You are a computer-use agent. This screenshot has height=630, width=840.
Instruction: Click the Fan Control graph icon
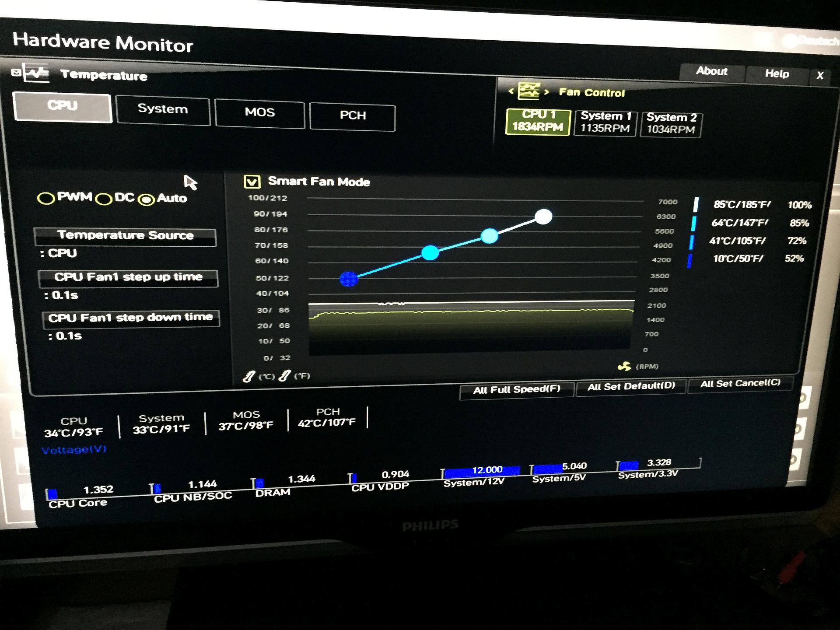[x=528, y=91]
